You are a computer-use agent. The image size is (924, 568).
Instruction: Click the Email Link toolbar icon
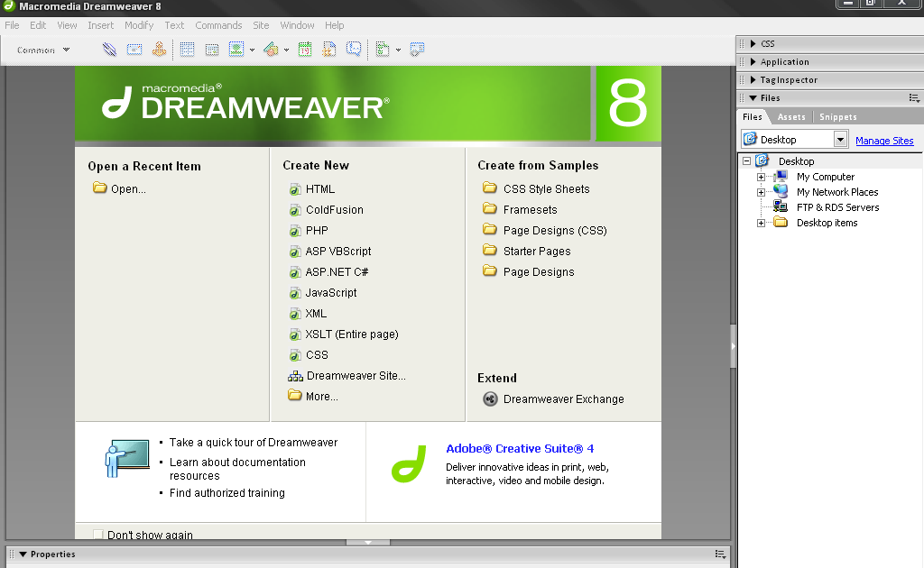134,49
